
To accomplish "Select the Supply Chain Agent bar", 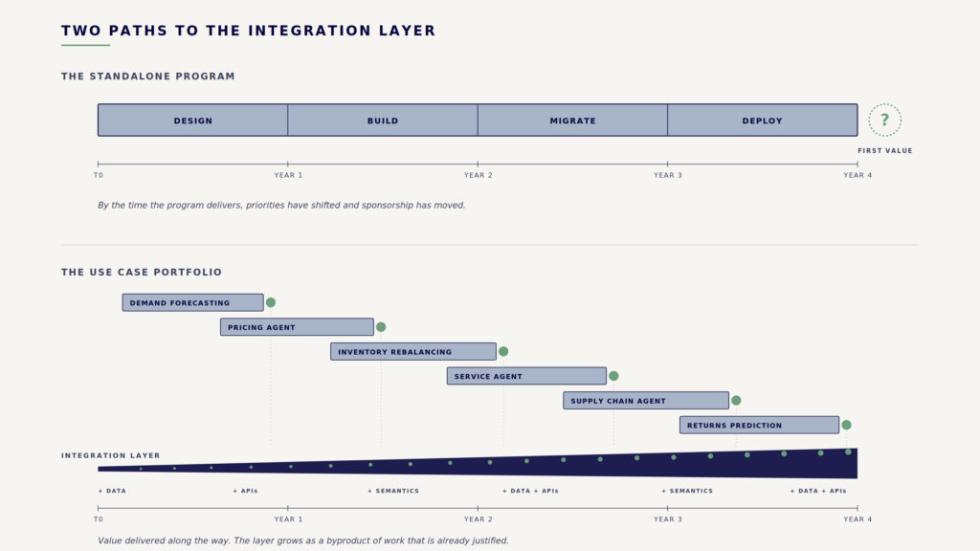I will [x=646, y=401].
